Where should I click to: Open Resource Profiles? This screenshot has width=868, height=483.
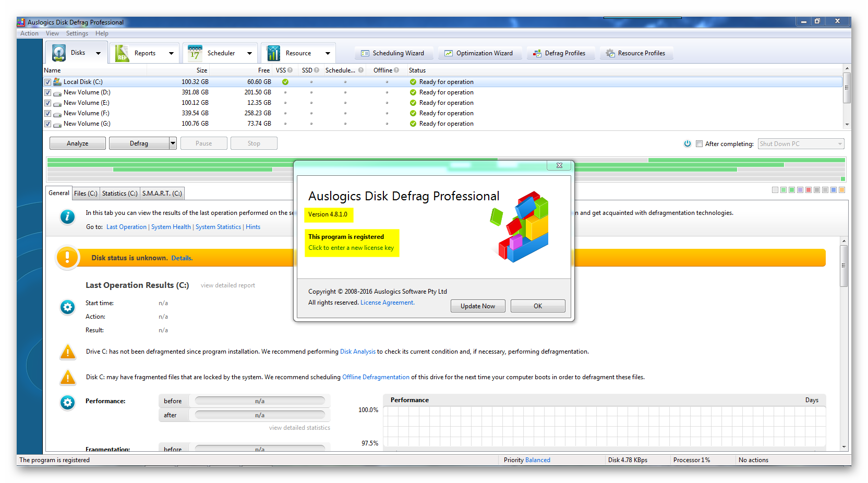click(635, 53)
